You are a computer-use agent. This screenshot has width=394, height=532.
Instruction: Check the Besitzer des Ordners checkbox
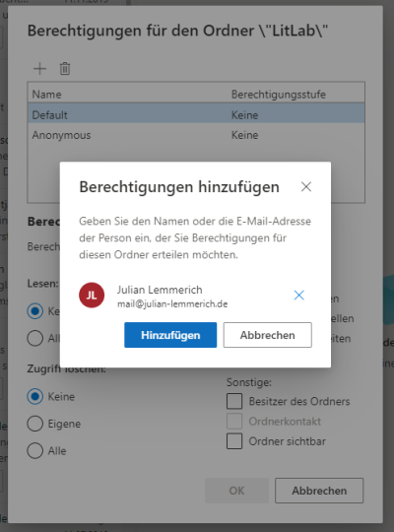[x=234, y=401]
